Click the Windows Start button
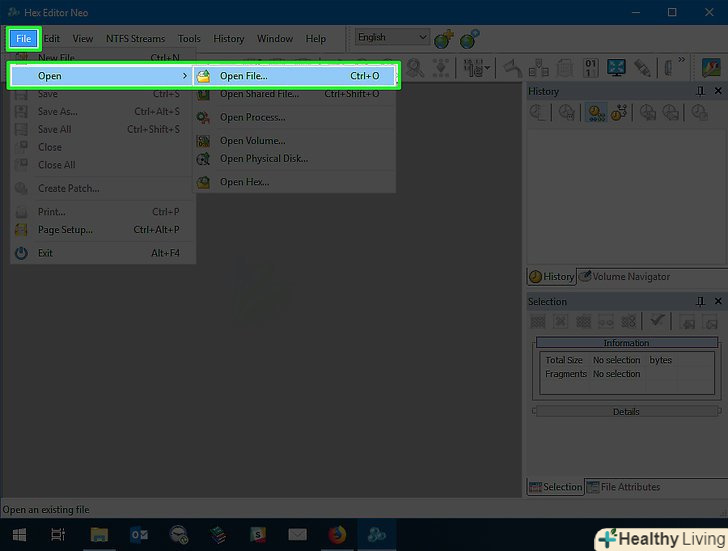728x551 pixels. tap(19, 535)
